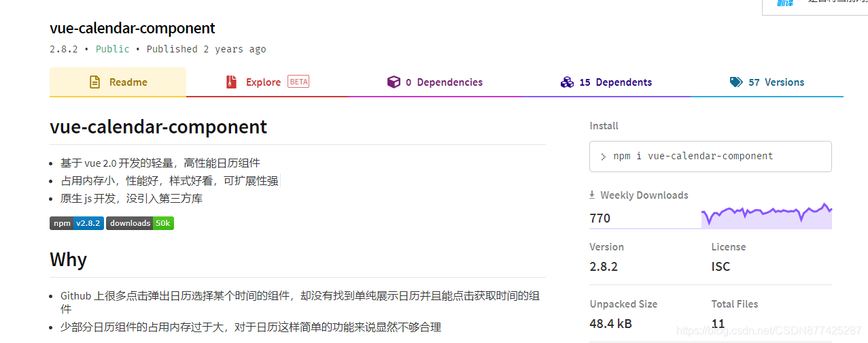868x343 pixels.
Task: Click the License label
Action: [729, 247]
